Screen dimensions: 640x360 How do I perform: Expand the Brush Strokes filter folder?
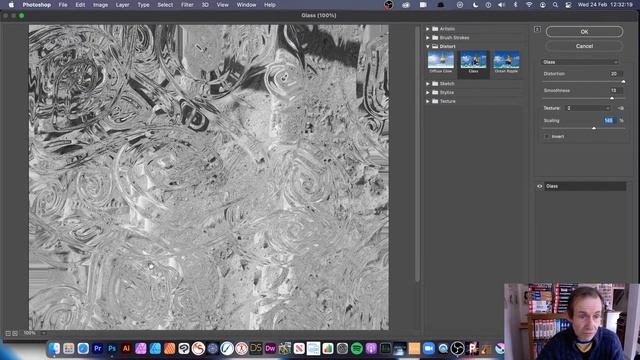coord(428,38)
